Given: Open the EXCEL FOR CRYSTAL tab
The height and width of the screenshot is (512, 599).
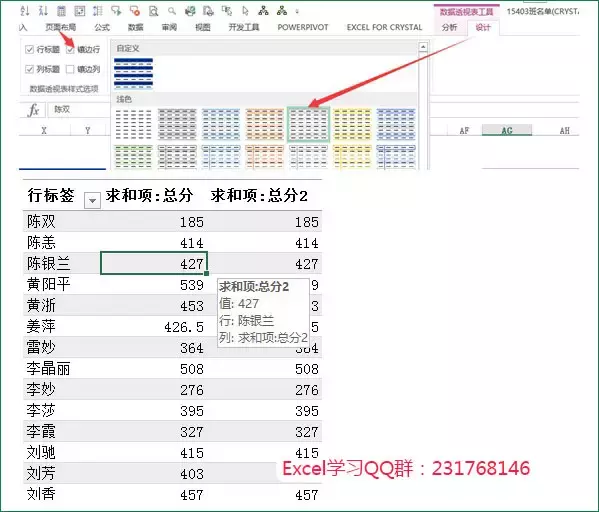Looking at the screenshot, I should click(384, 27).
